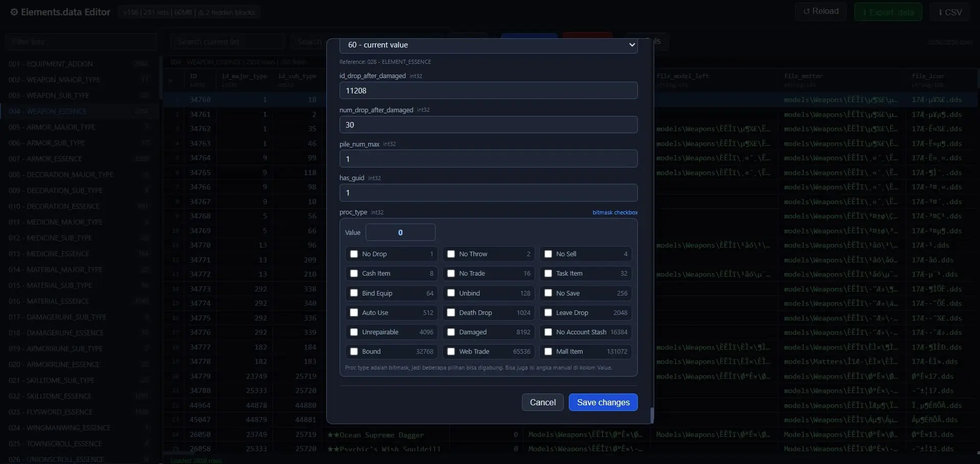Open 016 - MATERIAL_ESSENCE list
Screen dimensions: 980x464
[79, 301]
